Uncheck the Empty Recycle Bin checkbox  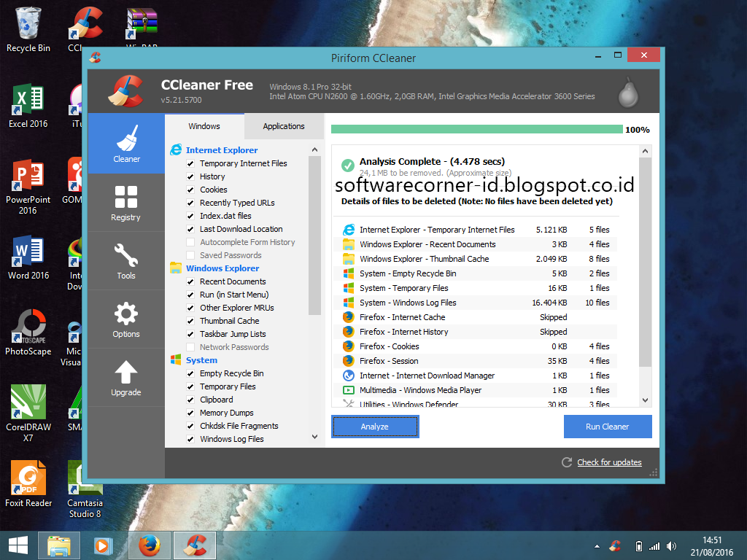click(x=190, y=373)
